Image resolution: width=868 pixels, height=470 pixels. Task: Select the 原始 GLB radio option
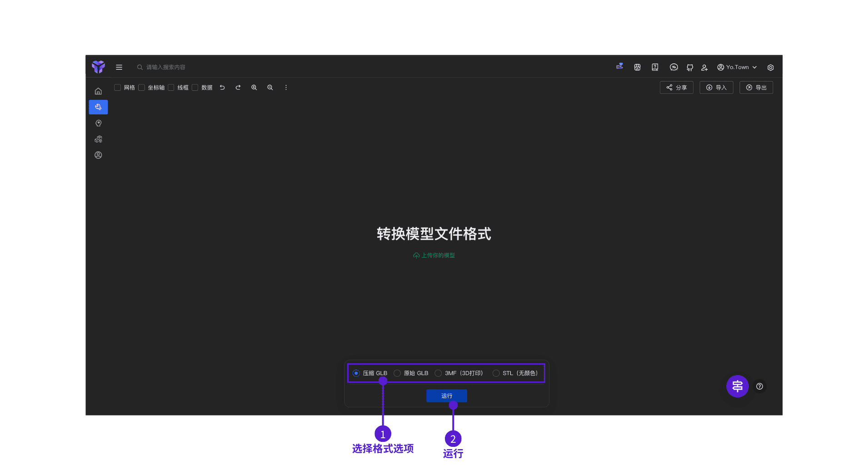pyautogui.click(x=397, y=373)
